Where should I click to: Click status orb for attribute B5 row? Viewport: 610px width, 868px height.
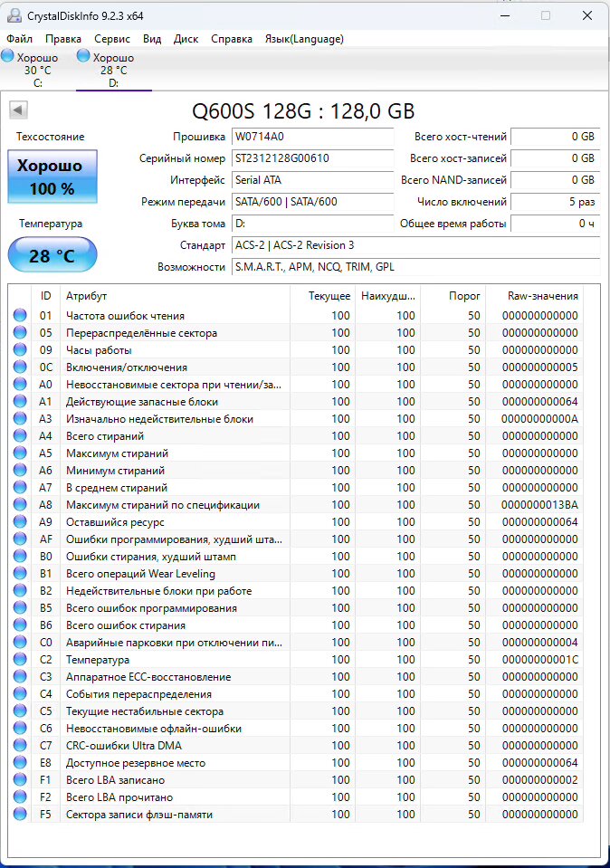[20, 607]
